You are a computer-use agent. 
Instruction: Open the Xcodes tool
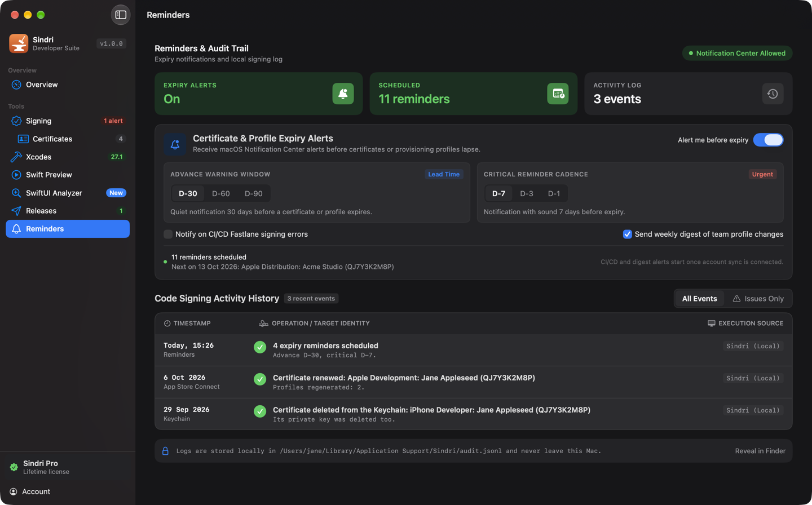(68, 157)
